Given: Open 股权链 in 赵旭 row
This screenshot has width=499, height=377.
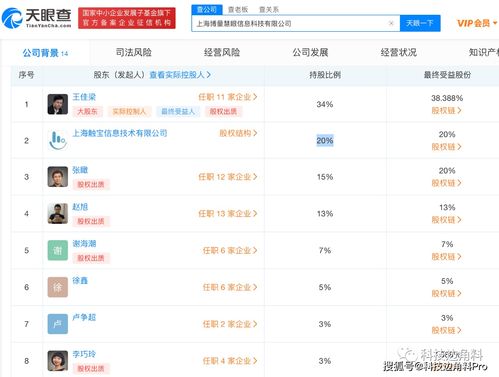Looking at the screenshot, I should [447, 220].
